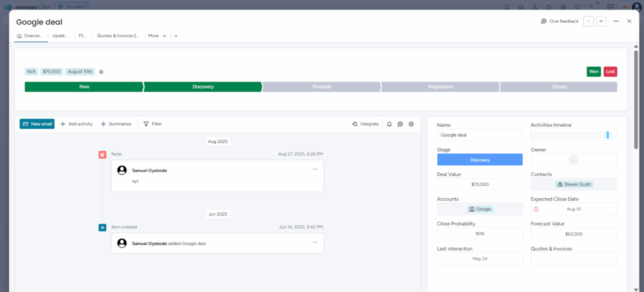Open activity timeline settings gear icon
The width and height of the screenshot is (644, 292).
[411, 124]
